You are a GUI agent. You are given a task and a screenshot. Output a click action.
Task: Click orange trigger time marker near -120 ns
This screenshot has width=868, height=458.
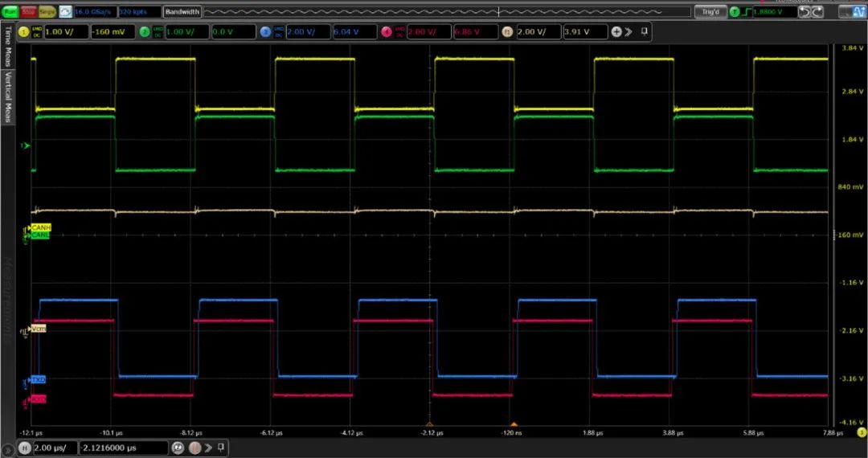pos(514,425)
